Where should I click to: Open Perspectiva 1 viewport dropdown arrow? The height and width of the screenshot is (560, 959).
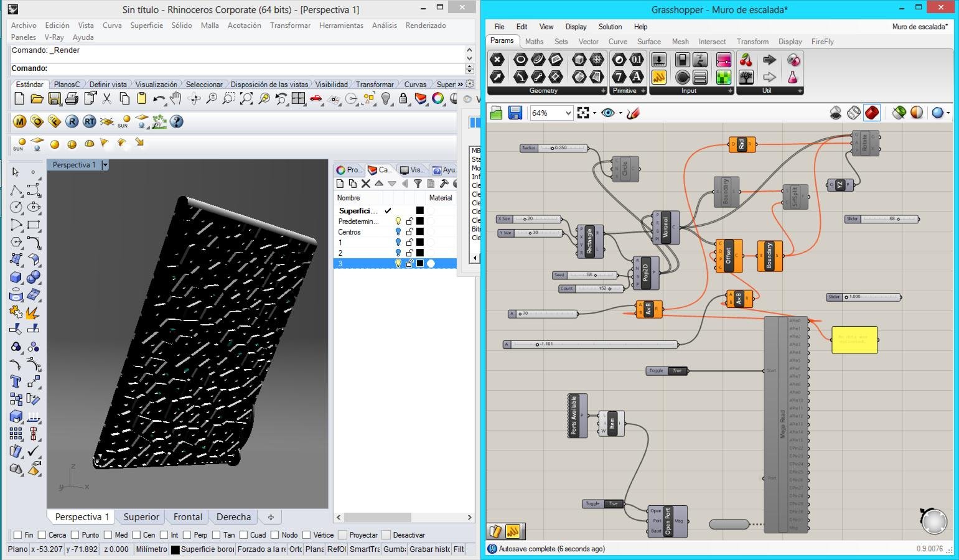coord(105,165)
